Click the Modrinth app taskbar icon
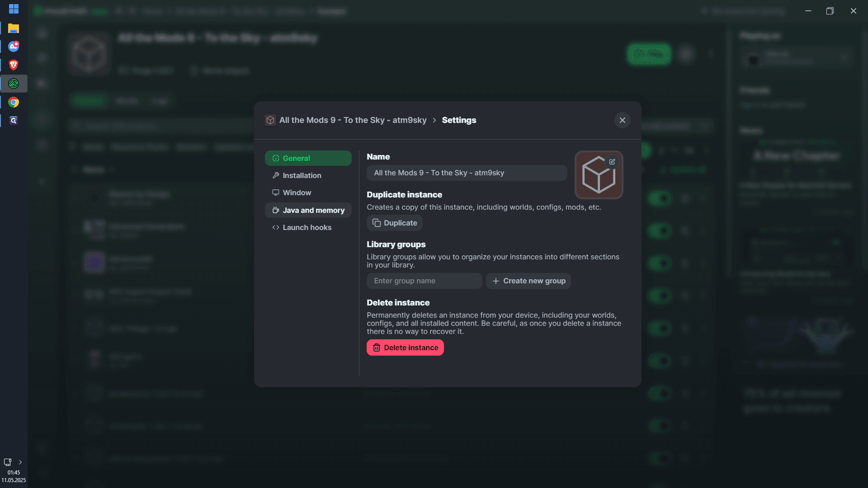This screenshot has width=868, height=488. 14,84
